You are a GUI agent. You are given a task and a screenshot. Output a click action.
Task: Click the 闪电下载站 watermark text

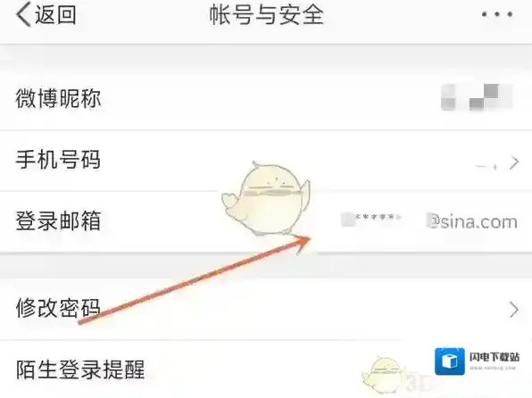[x=495, y=357]
